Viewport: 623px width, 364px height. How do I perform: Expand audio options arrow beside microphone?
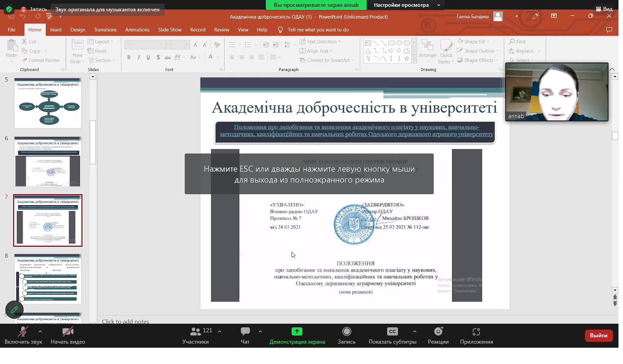point(40,331)
